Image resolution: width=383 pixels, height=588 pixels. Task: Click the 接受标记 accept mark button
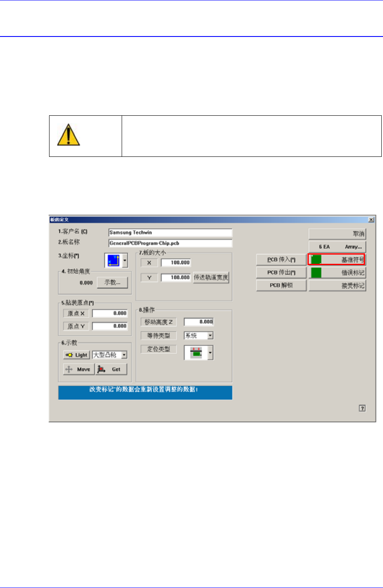337,286
